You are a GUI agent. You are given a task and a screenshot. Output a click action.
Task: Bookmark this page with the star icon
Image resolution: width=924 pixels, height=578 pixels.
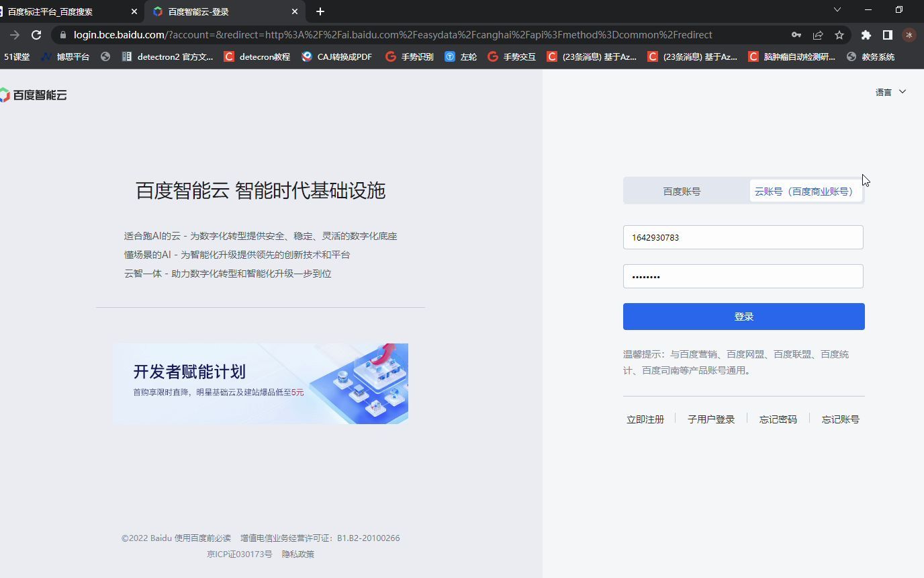click(x=839, y=35)
